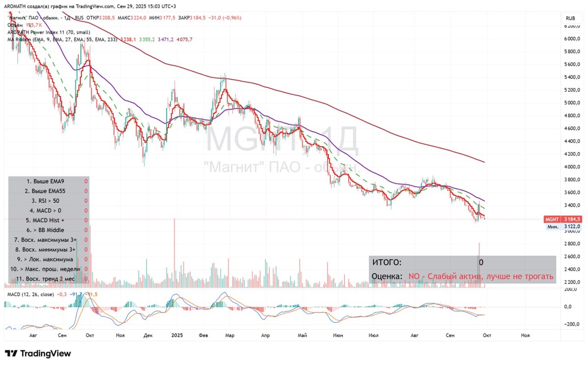Click the TradingView logo

38,353
